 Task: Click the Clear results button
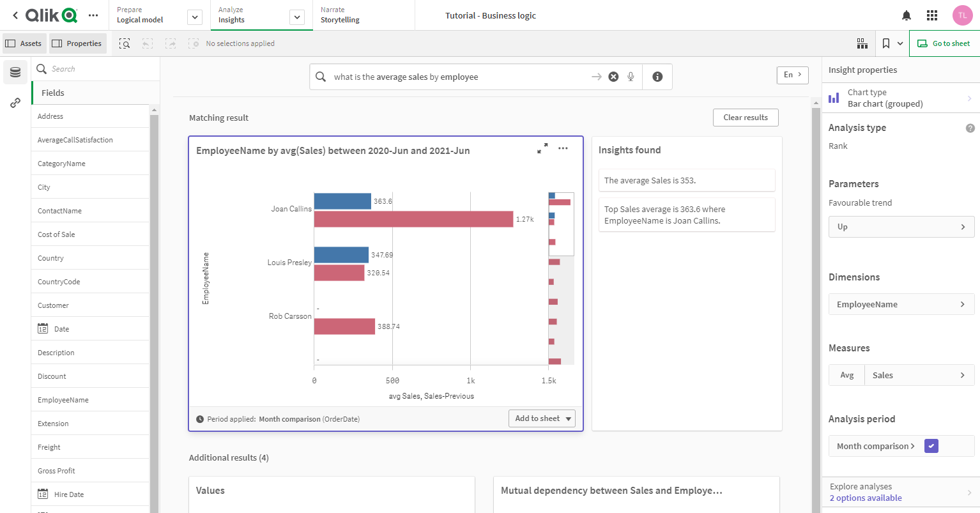tap(745, 118)
